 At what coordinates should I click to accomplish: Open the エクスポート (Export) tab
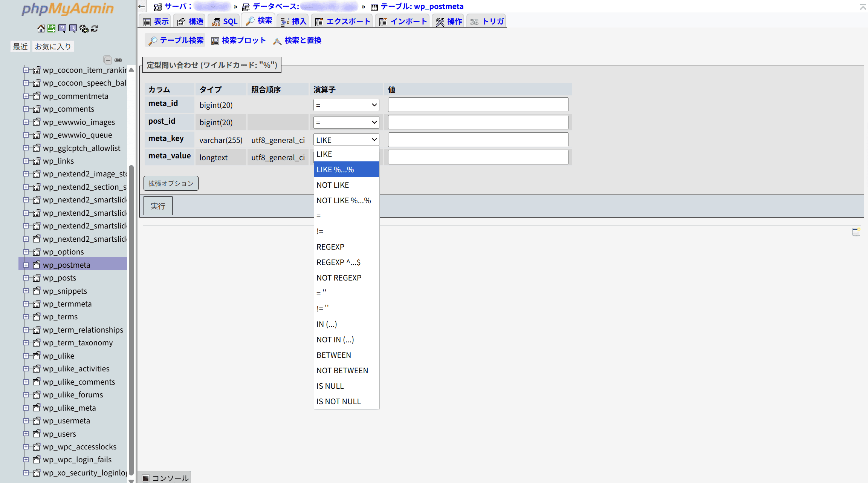click(x=343, y=21)
